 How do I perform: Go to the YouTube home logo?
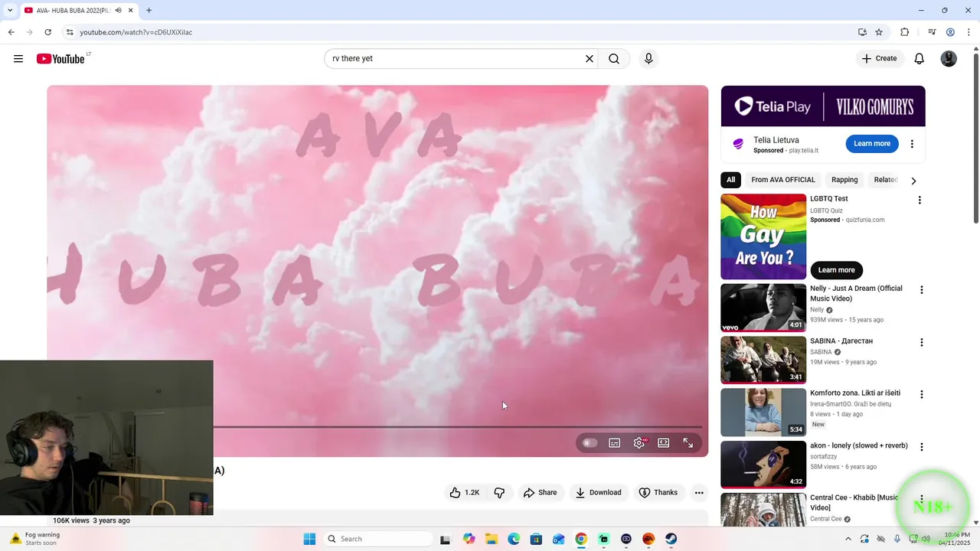pos(60,59)
